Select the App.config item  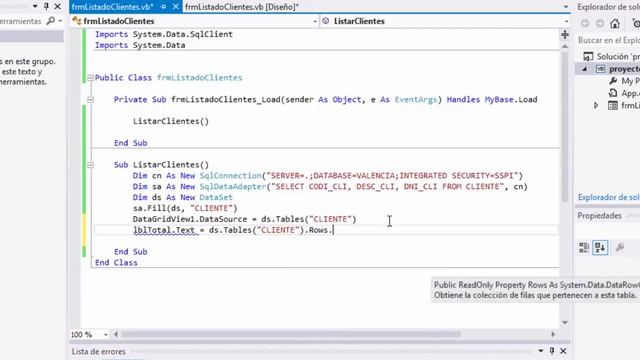tap(624, 93)
